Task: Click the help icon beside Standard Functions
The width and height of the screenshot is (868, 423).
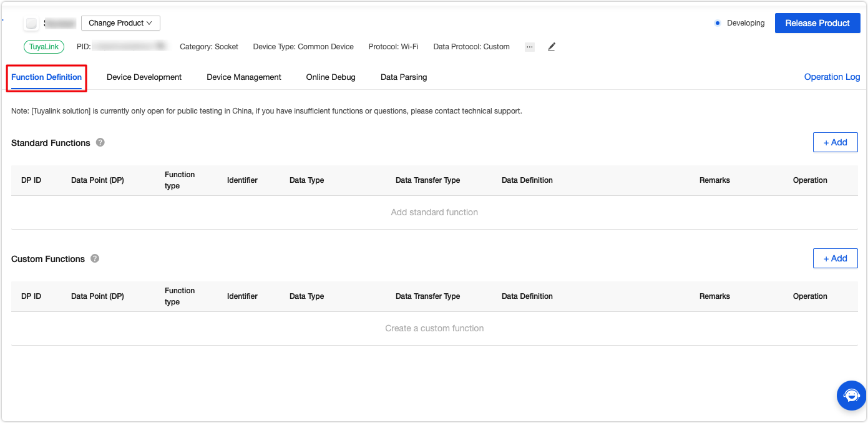Action: click(100, 142)
